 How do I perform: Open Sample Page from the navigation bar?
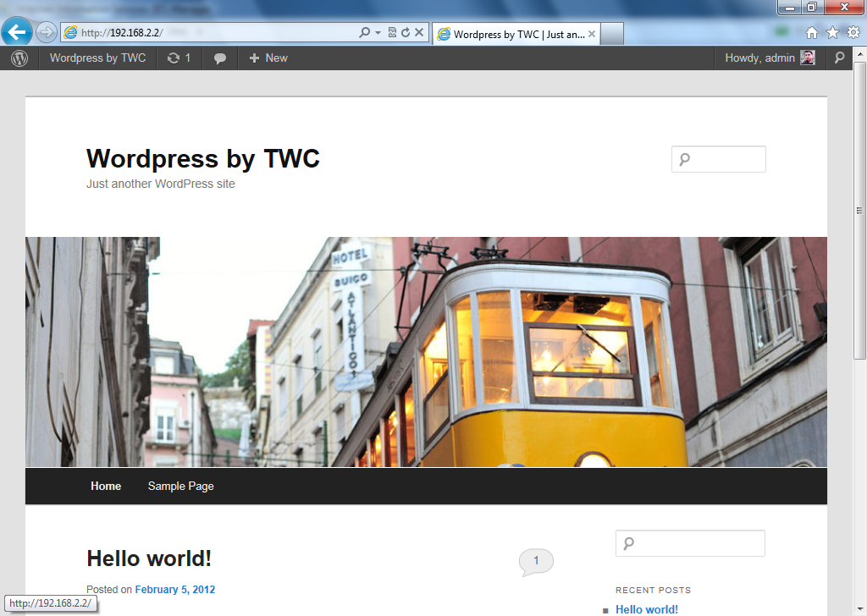[181, 487]
